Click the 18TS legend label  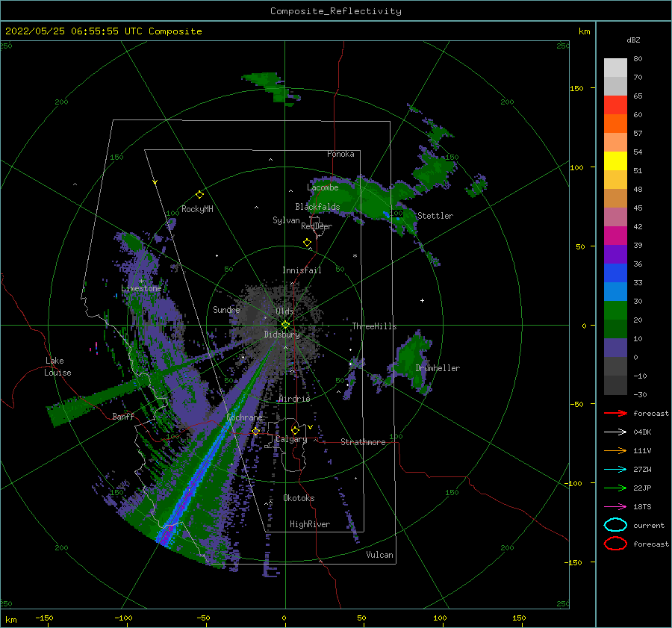642,507
